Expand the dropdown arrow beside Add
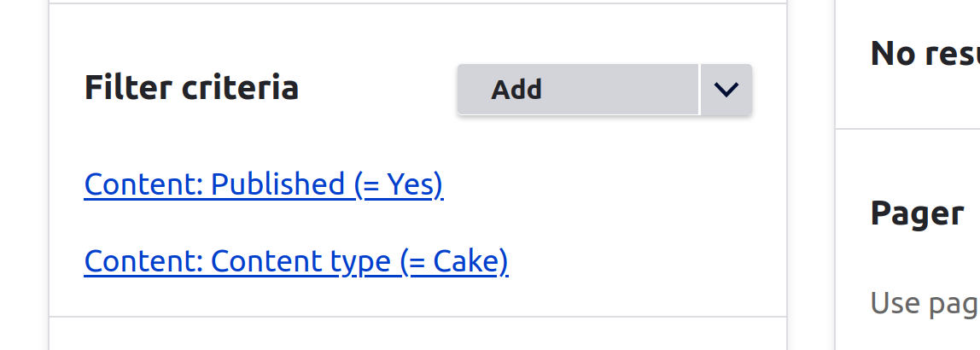 [726, 89]
